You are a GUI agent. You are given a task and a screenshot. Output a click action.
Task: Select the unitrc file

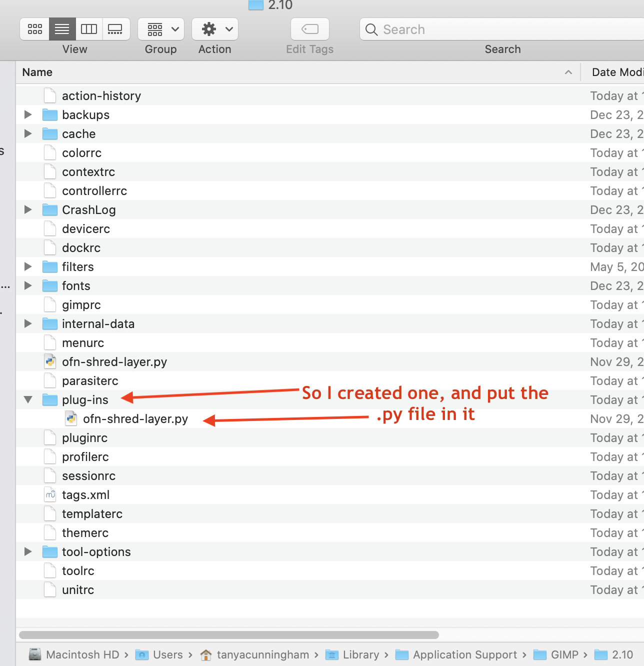point(78,589)
